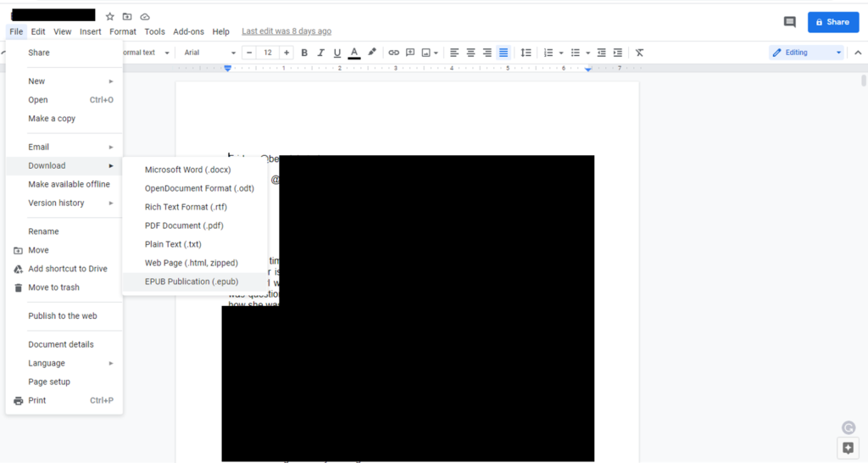Image resolution: width=868 pixels, height=463 pixels.
Task: Select Make available offline
Action: click(x=64, y=184)
